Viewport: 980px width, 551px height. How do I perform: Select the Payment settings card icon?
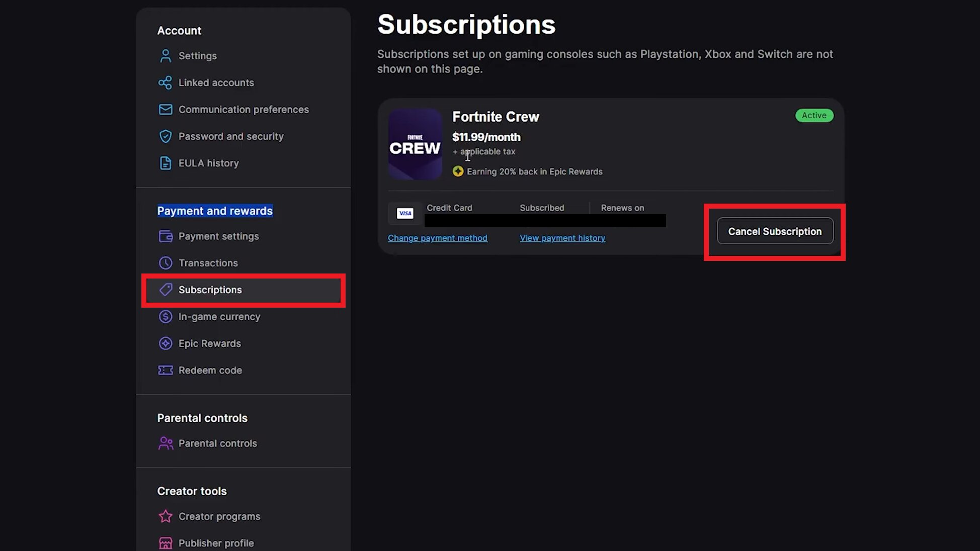point(165,236)
